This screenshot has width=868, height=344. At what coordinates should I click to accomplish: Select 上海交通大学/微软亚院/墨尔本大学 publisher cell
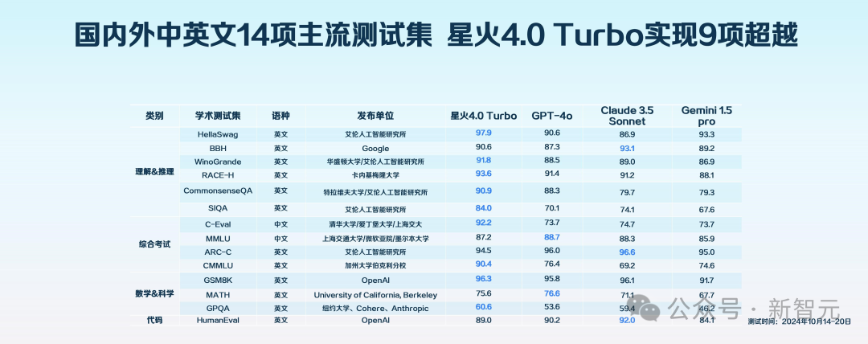[375, 239]
